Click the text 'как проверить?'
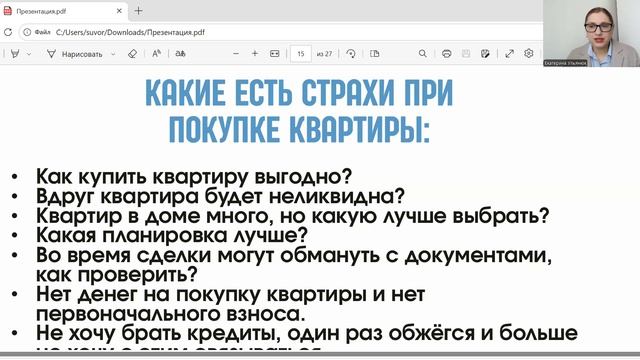Image resolution: width=640 pixels, height=360 pixels. 117,274
